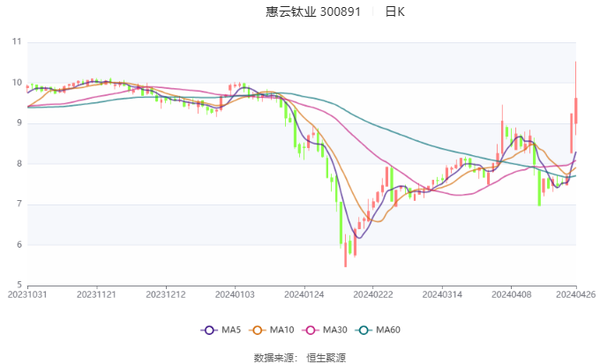Toggle the MA30 legend series
Image resolution: width=600 pixels, height=364 pixels.
[325, 330]
